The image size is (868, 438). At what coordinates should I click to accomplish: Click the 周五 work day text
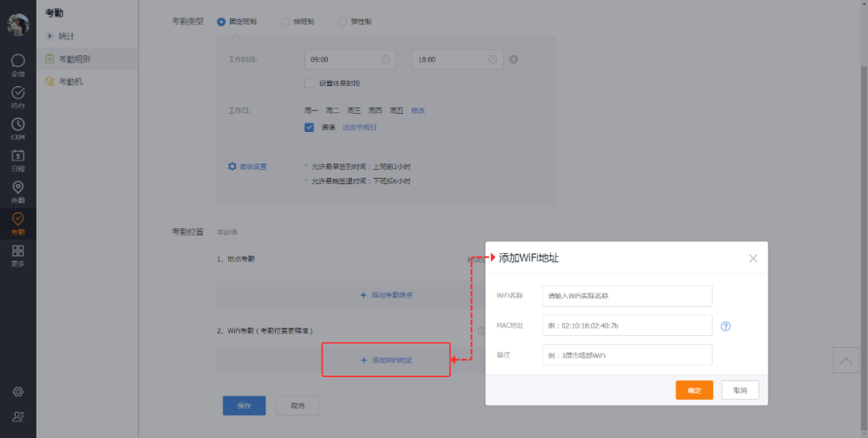coord(396,111)
